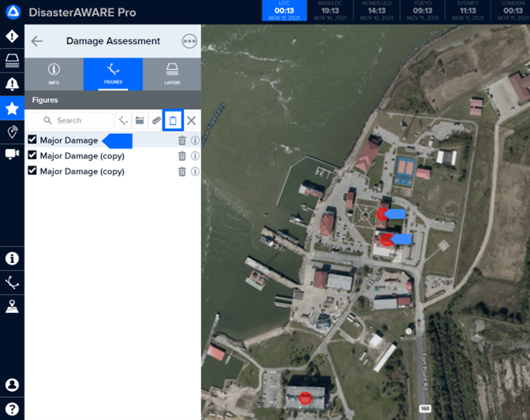Open the help question mark icon
The height and width of the screenshot is (420, 530).
coord(12,409)
